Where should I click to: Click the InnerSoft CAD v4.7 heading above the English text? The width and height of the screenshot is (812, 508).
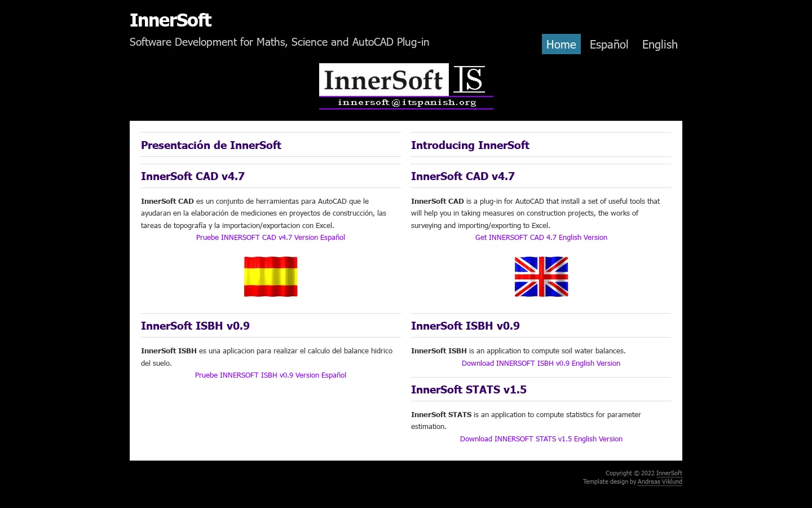[463, 176]
